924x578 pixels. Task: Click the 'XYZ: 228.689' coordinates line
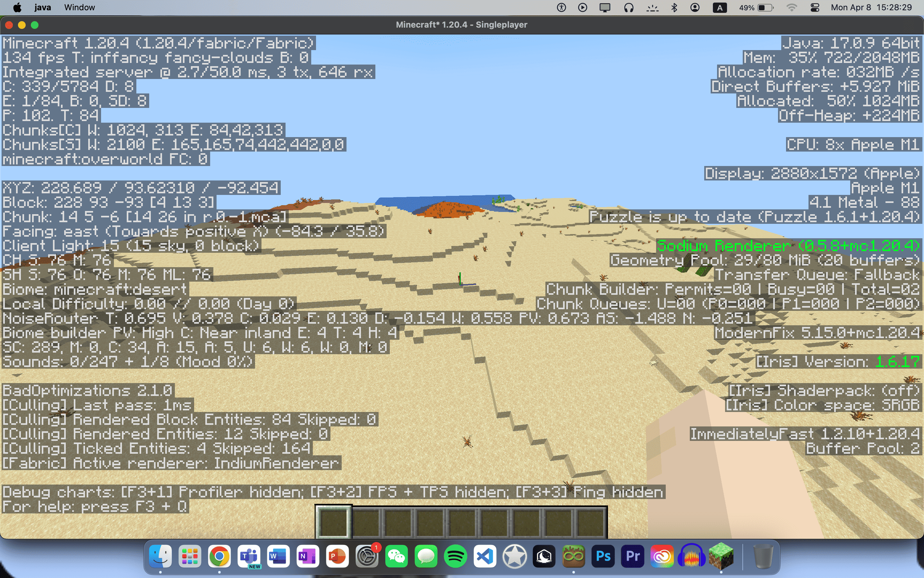(141, 188)
